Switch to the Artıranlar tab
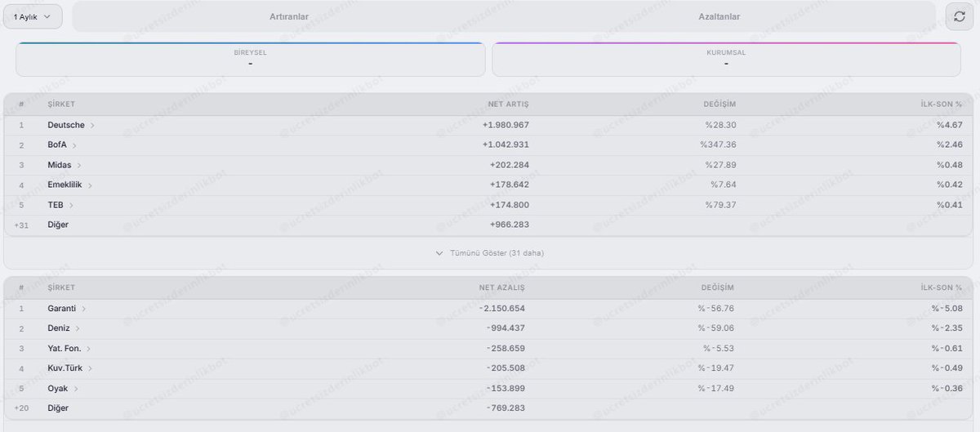Screen dimensions: 980x432 point(289,16)
